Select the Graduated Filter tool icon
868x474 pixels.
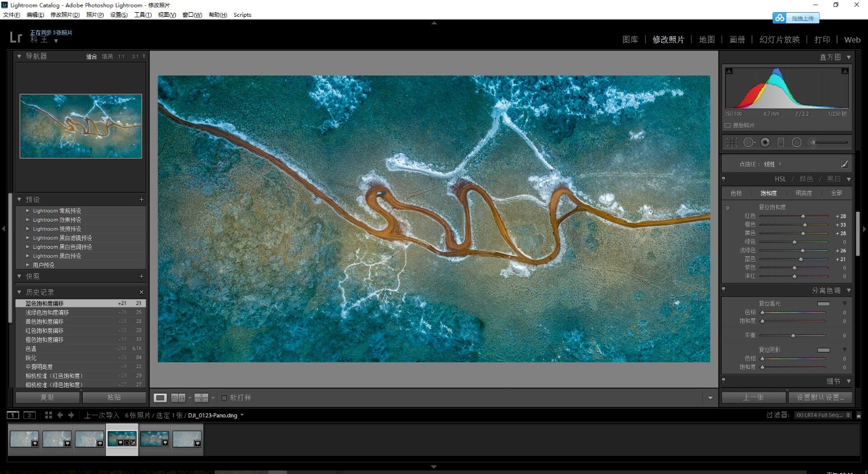[781, 142]
